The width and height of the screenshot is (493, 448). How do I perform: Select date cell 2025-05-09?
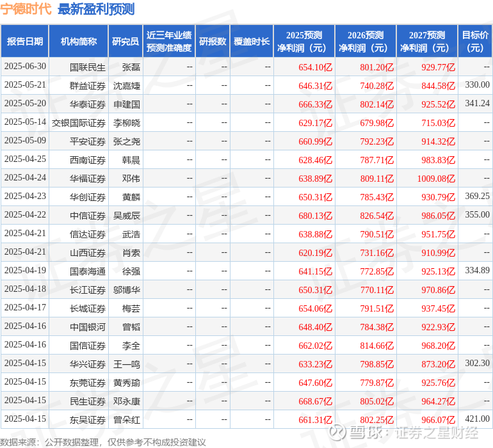tap(25, 141)
